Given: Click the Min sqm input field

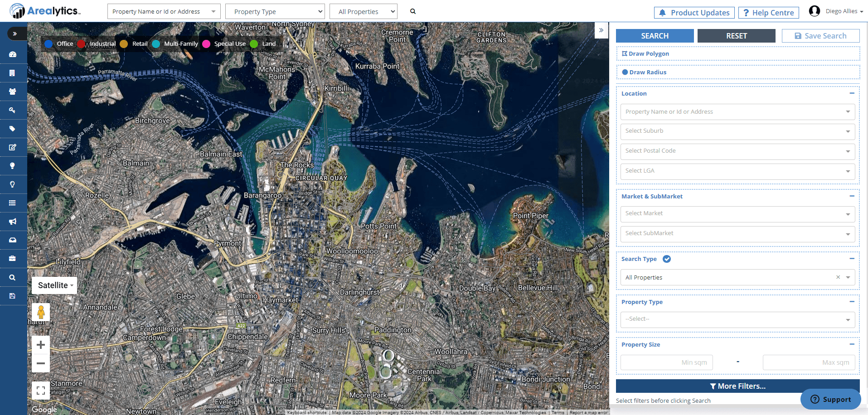Looking at the screenshot, I should pyautogui.click(x=666, y=362).
